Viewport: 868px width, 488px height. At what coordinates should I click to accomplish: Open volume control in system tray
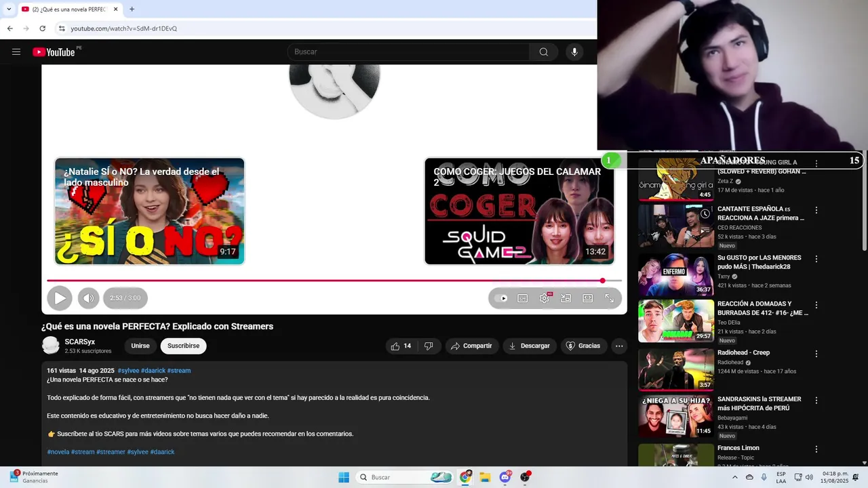point(809,477)
